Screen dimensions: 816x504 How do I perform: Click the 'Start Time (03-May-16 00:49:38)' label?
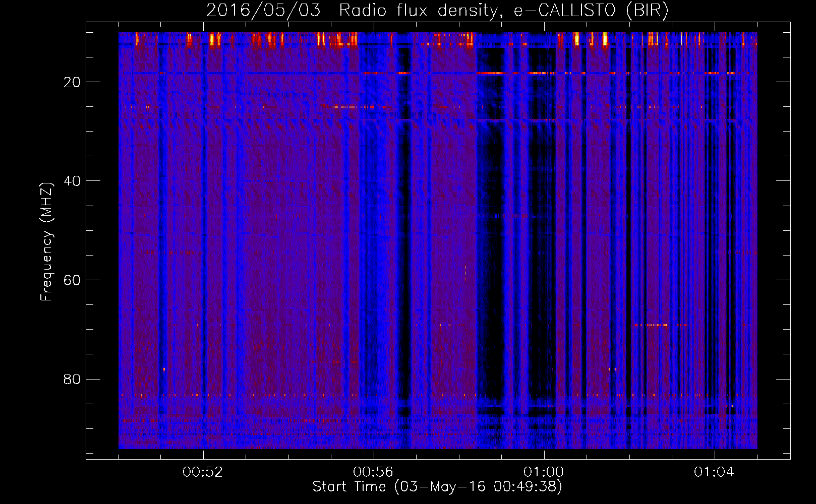[x=437, y=487]
